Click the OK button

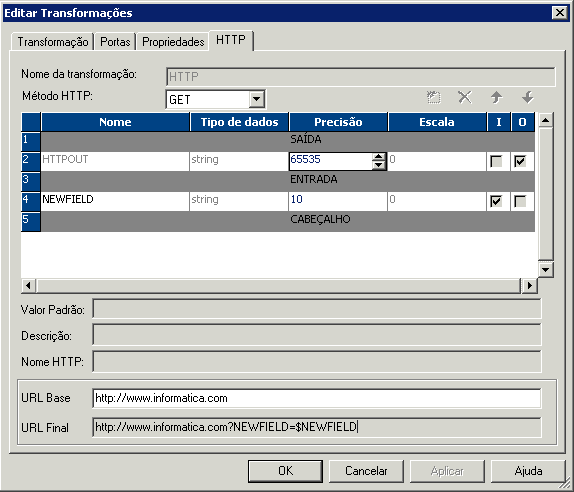pos(286,471)
